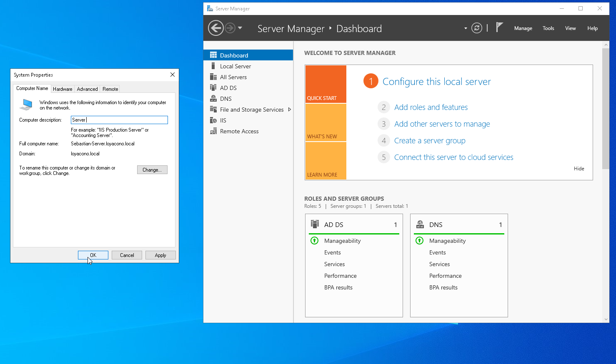The width and height of the screenshot is (616, 364).
Task: Close the System Properties dialog
Action: click(173, 75)
